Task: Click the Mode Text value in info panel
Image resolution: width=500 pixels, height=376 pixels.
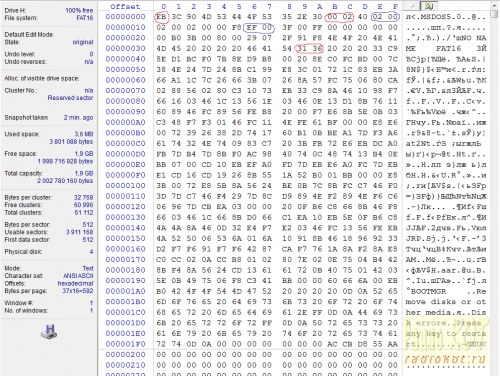Action: pyautogui.click(x=88, y=268)
